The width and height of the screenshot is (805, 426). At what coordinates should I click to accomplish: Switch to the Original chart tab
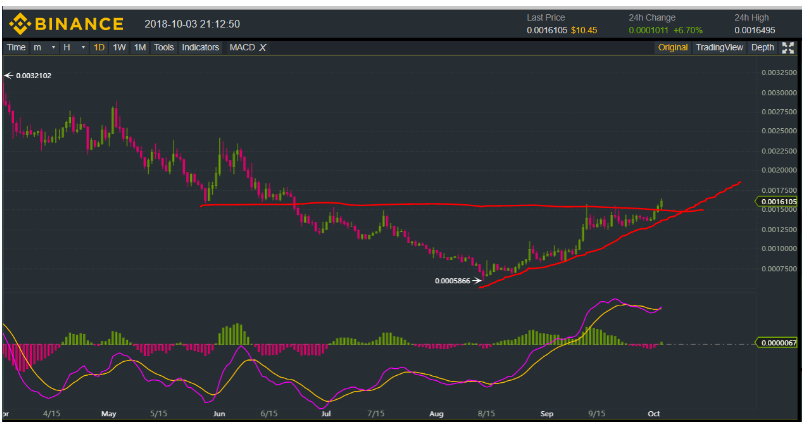coord(672,47)
